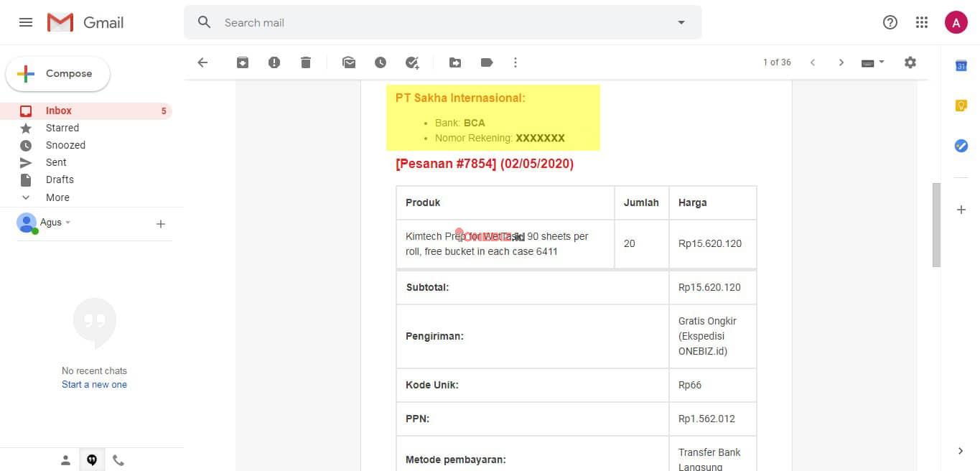Screen dimensions: 980x471
Task: Toggle the side panel chevron
Action: point(961,451)
